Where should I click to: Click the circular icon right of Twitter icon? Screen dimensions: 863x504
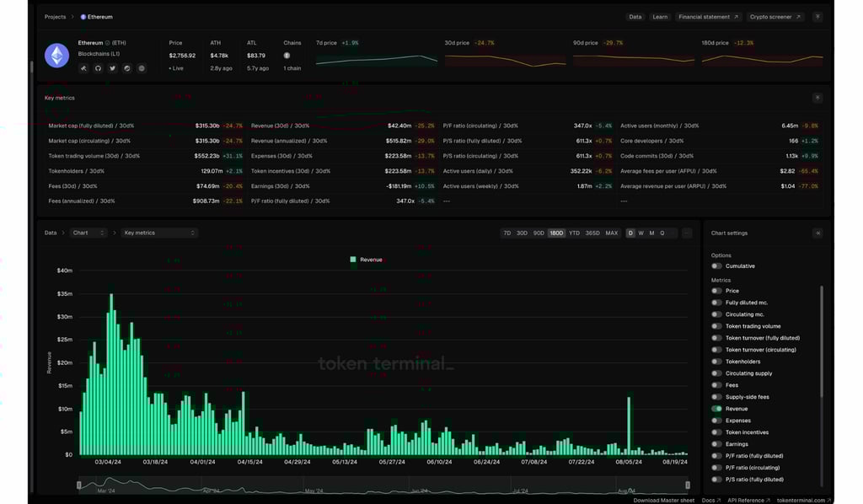click(x=127, y=68)
